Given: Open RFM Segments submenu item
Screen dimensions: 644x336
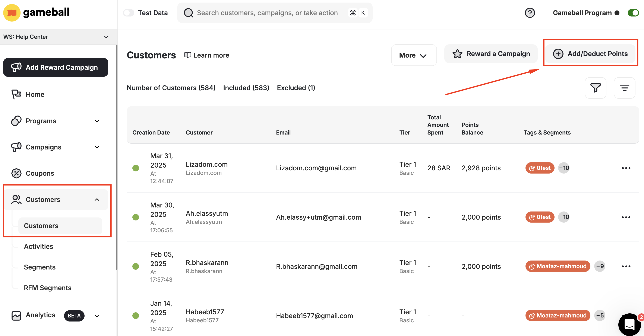Looking at the screenshot, I should [47, 288].
